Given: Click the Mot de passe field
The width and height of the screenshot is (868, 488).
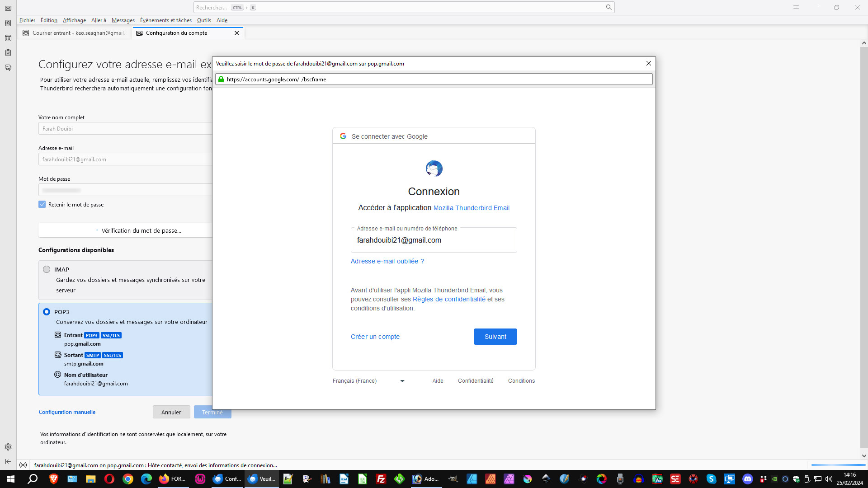Looking at the screenshot, I should click(125, 190).
